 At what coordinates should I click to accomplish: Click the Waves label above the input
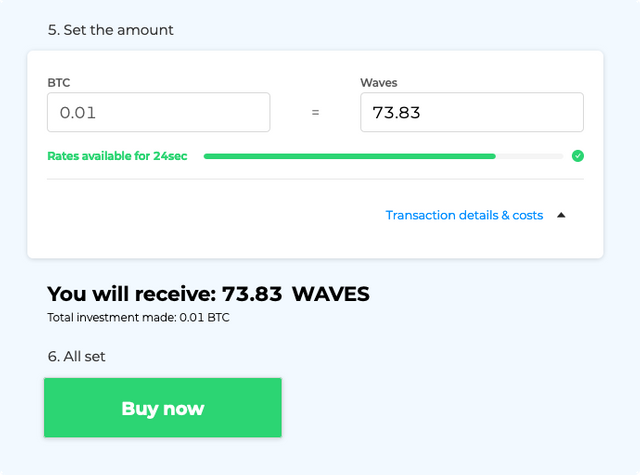coord(379,83)
